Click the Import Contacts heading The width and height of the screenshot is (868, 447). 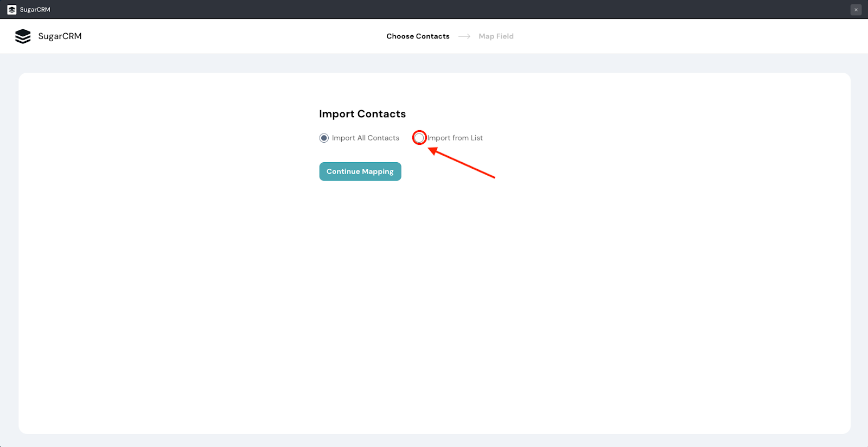click(x=362, y=114)
